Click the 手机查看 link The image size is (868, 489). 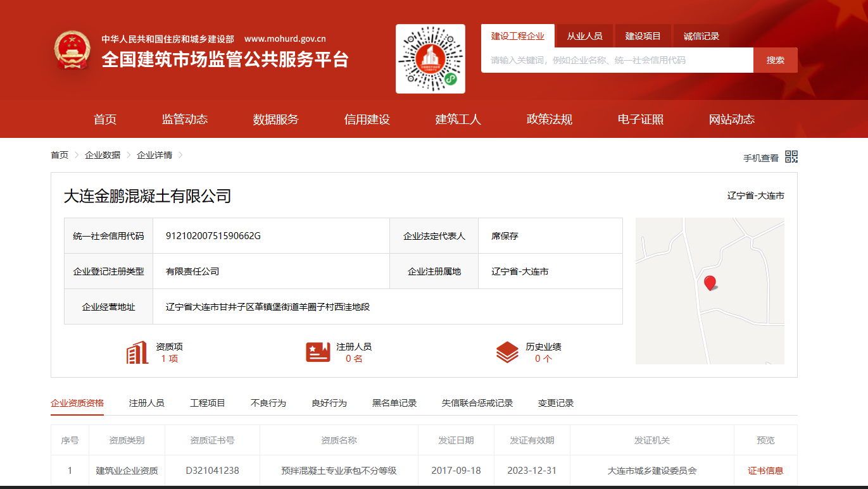point(761,158)
